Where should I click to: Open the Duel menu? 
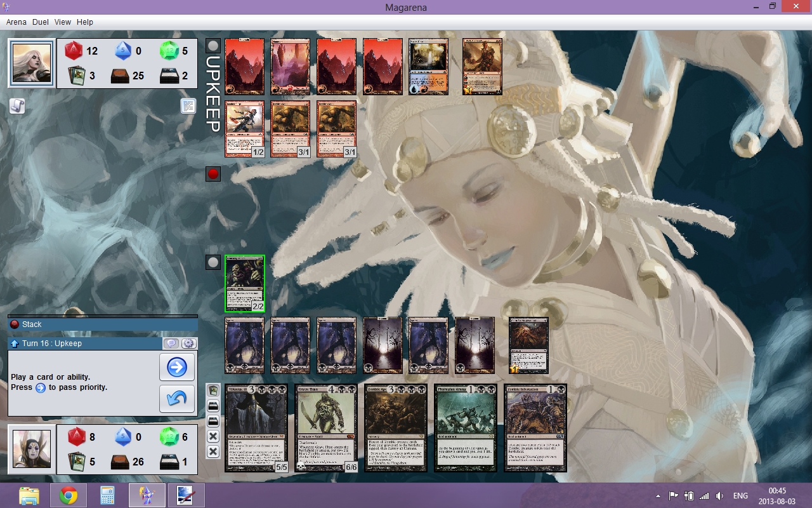41,22
